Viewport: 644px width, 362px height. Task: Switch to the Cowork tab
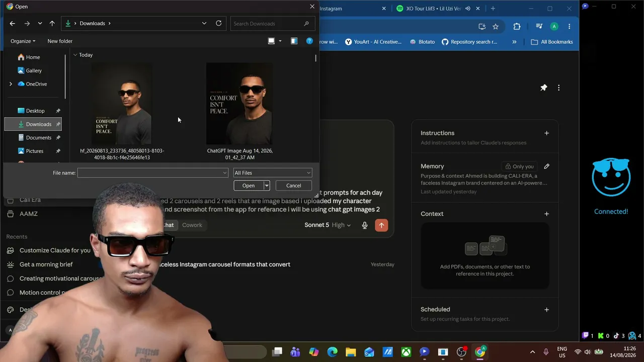192,225
